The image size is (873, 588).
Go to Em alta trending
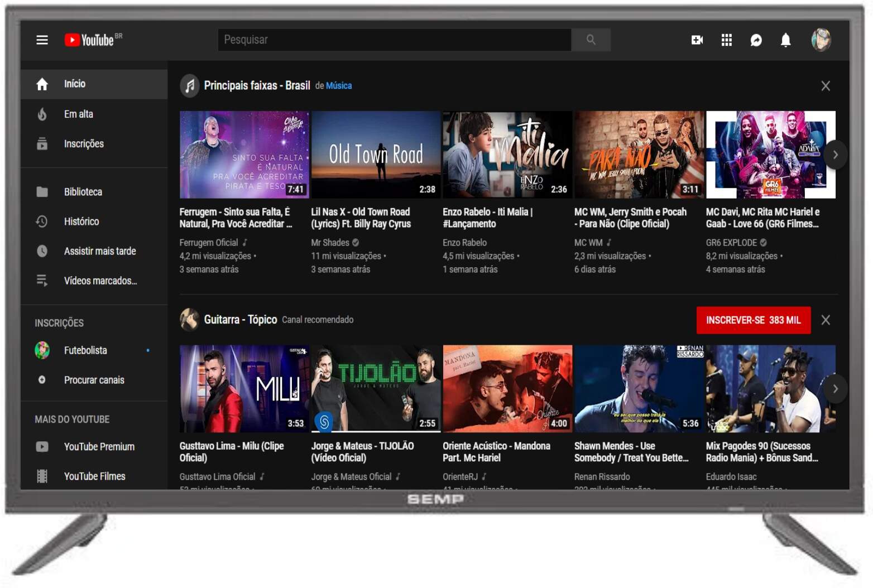pyautogui.click(x=78, y=114)
